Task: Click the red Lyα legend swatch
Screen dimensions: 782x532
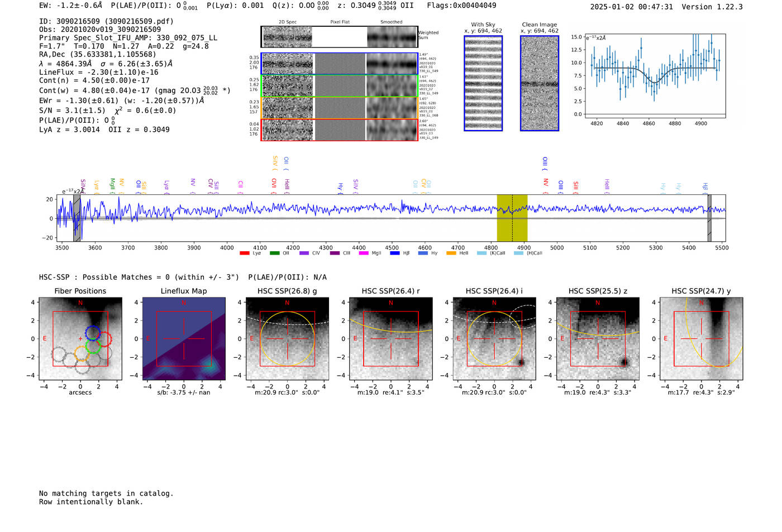Action: click(x=244, y=253)
